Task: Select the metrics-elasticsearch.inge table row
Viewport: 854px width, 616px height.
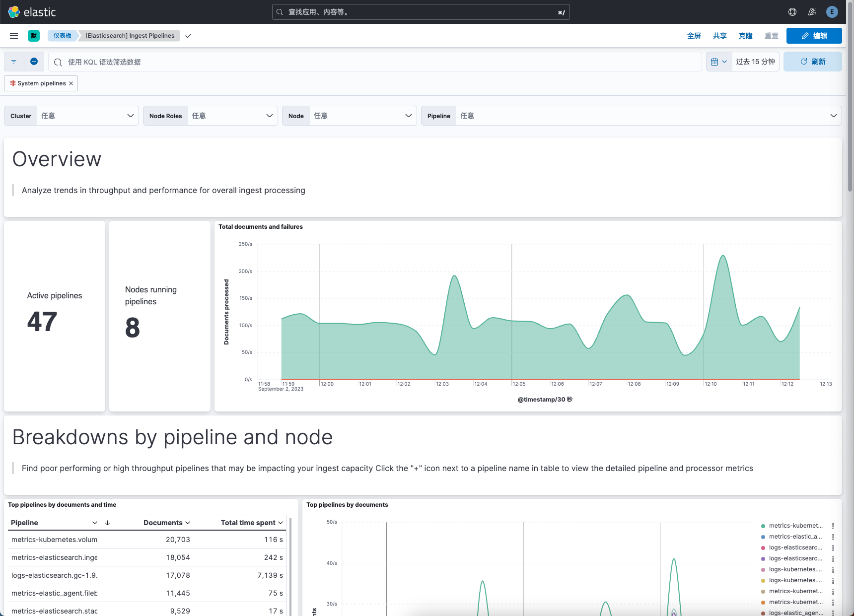Action: click(x=147, y=557)
